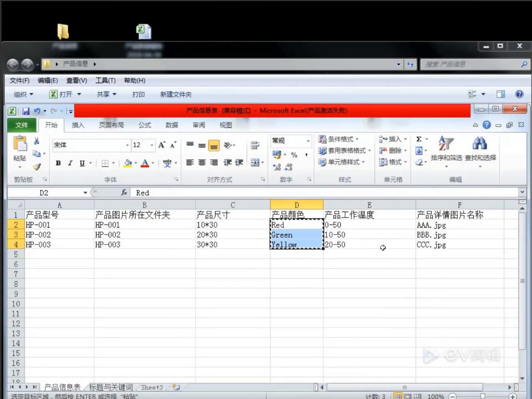
Task: Open the 文件 tab in Excel
Action: point(22,125)
